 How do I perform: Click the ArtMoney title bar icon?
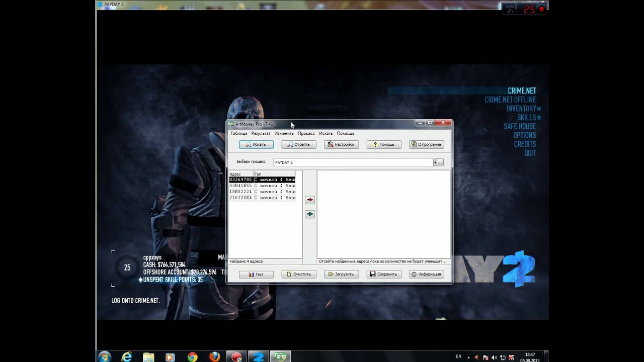click(231, 124)
